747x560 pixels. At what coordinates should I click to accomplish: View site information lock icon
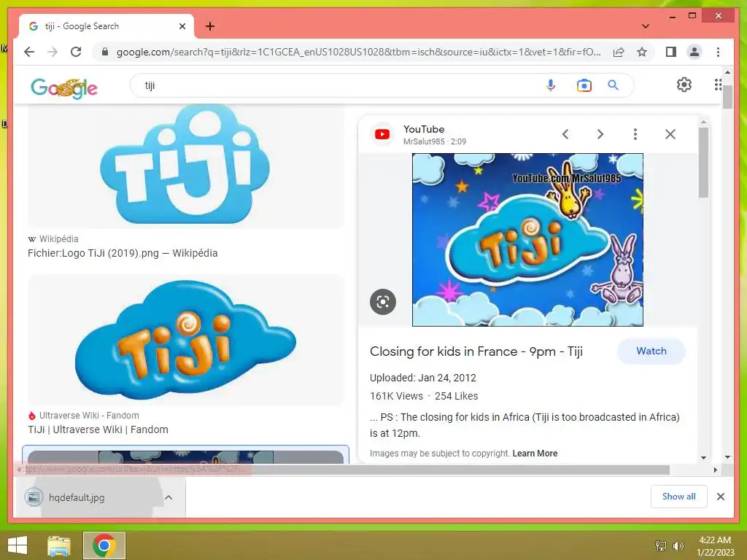105,52
